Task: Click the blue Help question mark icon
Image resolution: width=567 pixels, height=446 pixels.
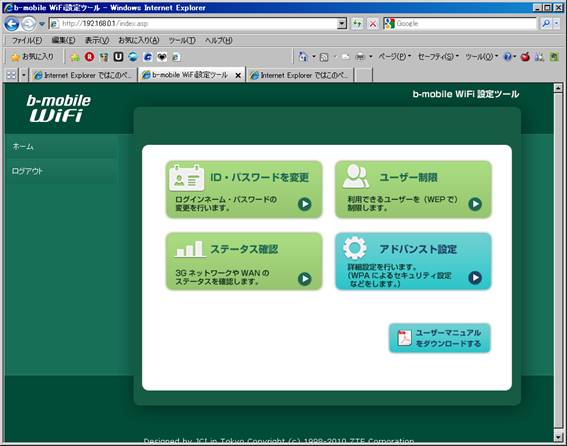Action: pyautogui.click(x=508, y=57)
